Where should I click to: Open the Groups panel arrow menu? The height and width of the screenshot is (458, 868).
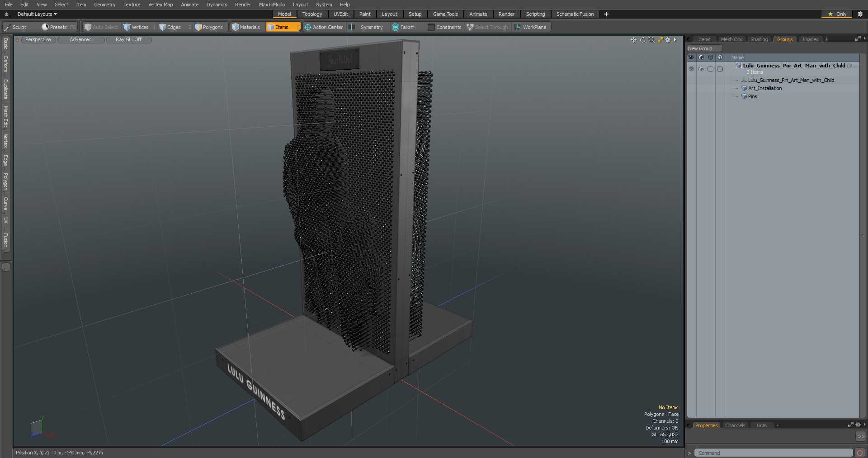pos(864,39)
